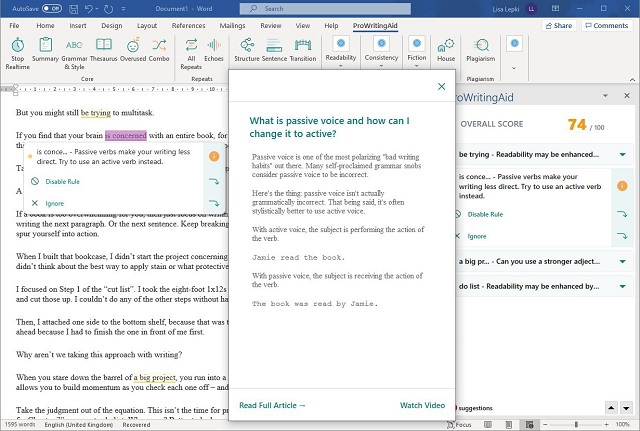Screen dimensions: 640x431
Task: Open the File menu
Action: click(14, 25)
